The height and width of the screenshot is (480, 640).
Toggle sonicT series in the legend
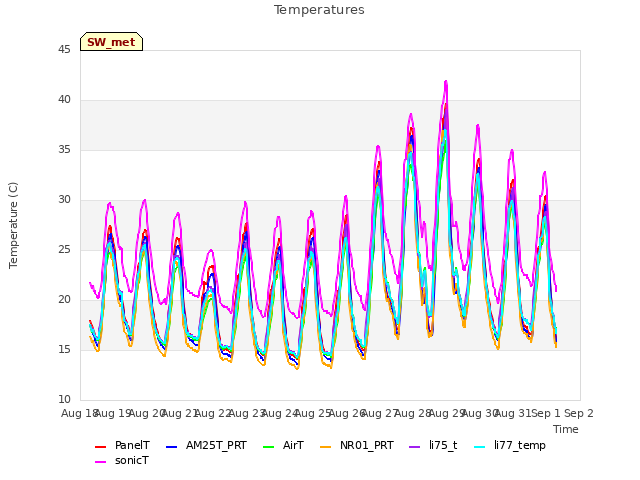pos(122,460)
